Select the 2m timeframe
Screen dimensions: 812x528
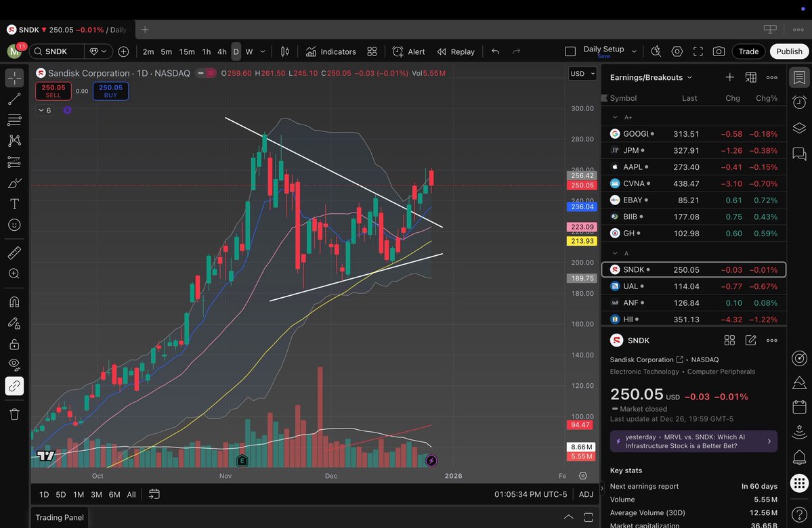pos(148,51)
